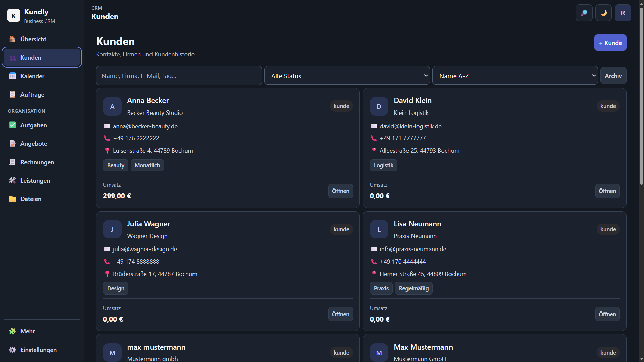Click the kunde badge on Max Mustermann
This screenshot has width=644, height=362.
click(608, 352)
